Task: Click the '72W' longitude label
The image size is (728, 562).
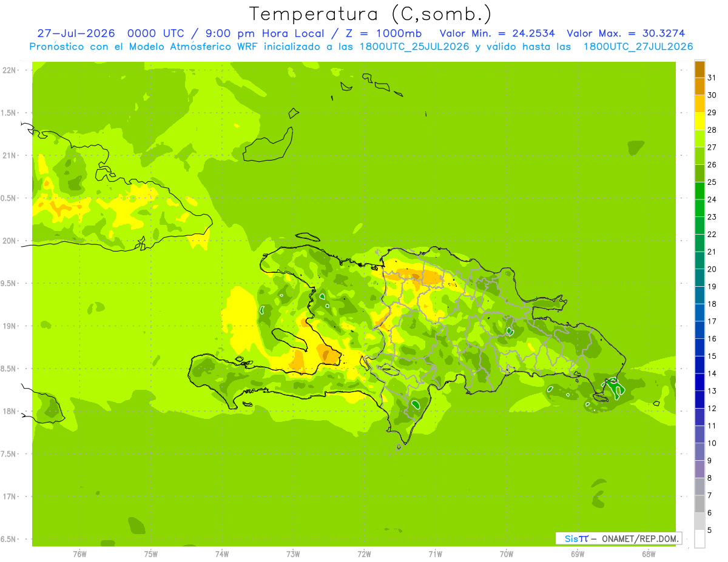Action: click(364, 554)
